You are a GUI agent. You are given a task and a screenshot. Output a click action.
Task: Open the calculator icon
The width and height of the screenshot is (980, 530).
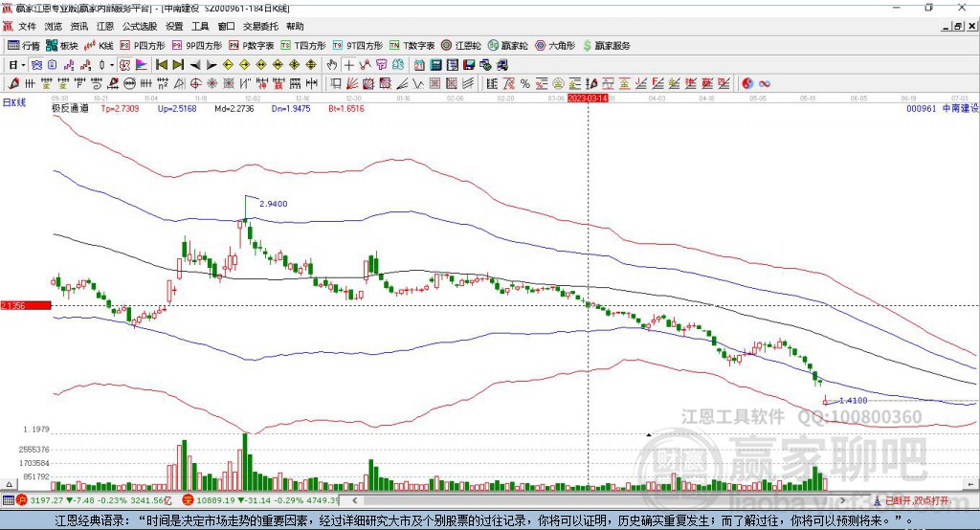(435, 65)
